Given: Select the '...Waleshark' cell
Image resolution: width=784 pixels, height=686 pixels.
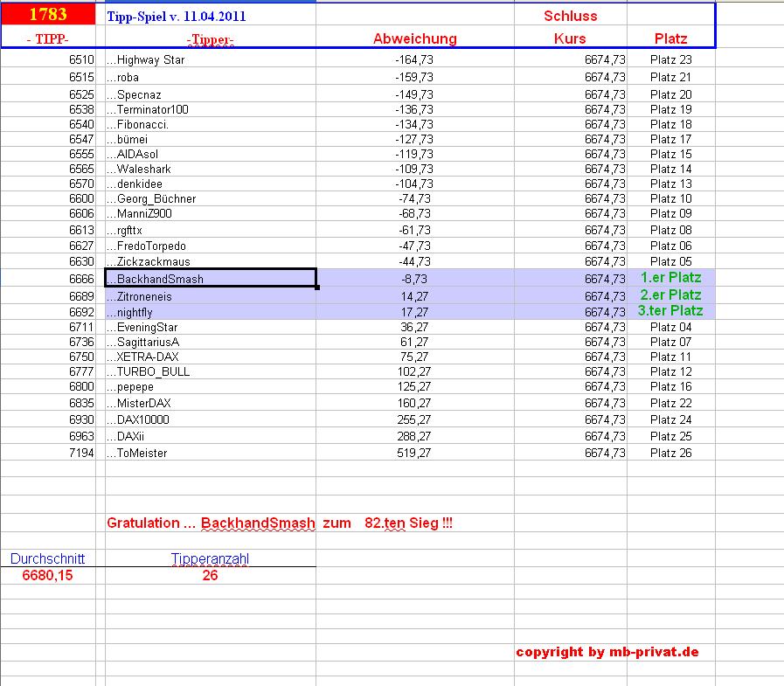Looking at the screenshot, I should click(211, 169).
